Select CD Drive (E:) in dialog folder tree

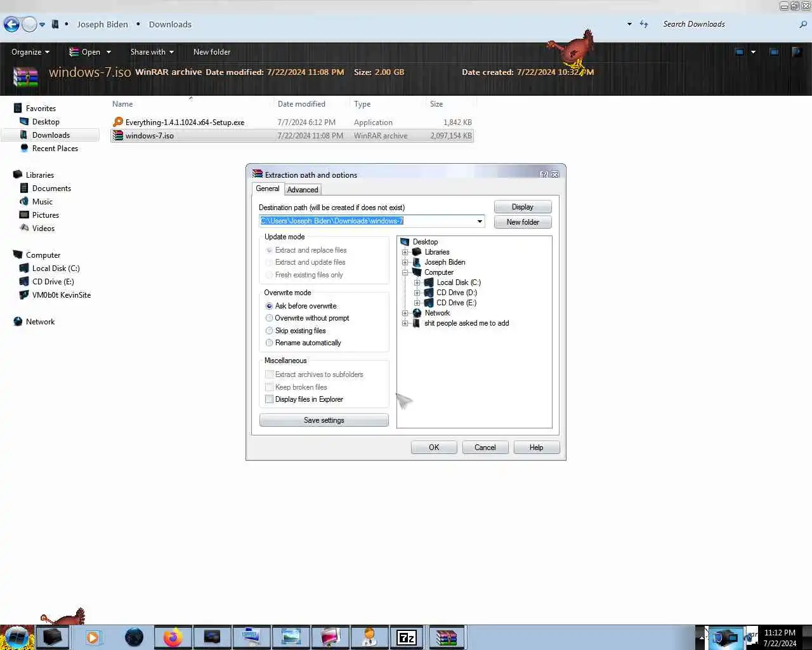point(456,303)
